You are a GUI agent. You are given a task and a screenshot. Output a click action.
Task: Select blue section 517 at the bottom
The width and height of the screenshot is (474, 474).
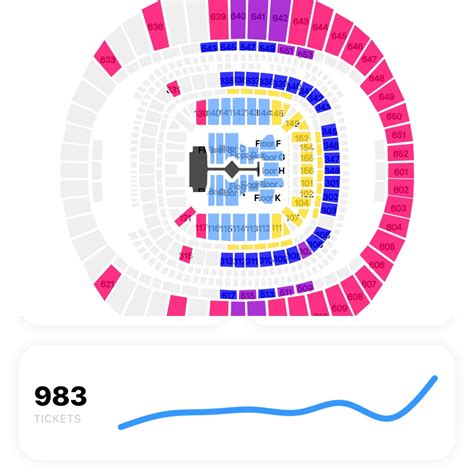228,294
